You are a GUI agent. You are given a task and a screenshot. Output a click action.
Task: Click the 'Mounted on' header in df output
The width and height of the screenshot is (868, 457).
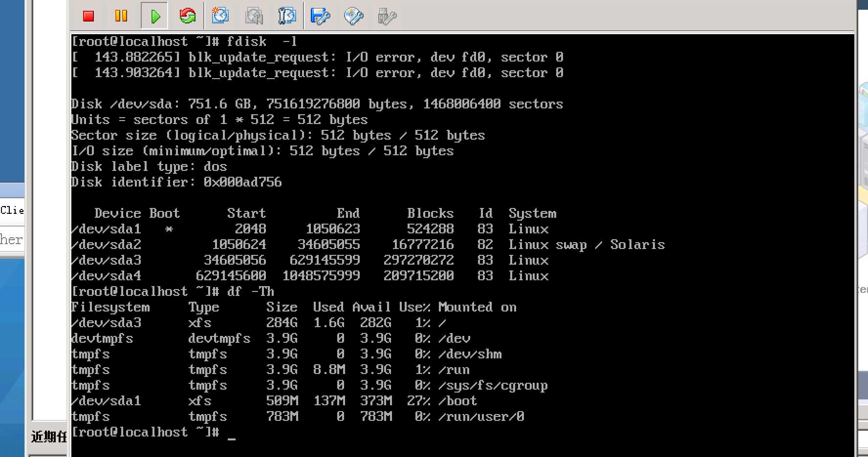pyautogui.click(x=477, y=307)
